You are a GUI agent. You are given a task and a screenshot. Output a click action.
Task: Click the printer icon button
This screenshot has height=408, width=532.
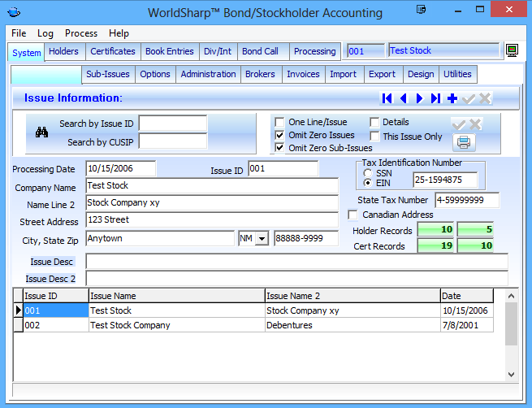[464, 142]
